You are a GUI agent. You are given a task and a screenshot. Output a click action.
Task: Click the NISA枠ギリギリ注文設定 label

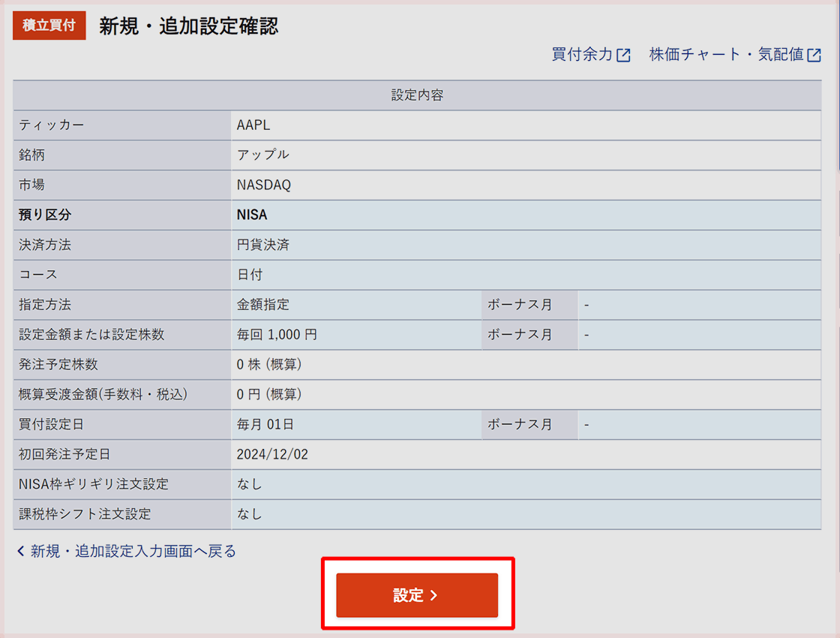94,484
